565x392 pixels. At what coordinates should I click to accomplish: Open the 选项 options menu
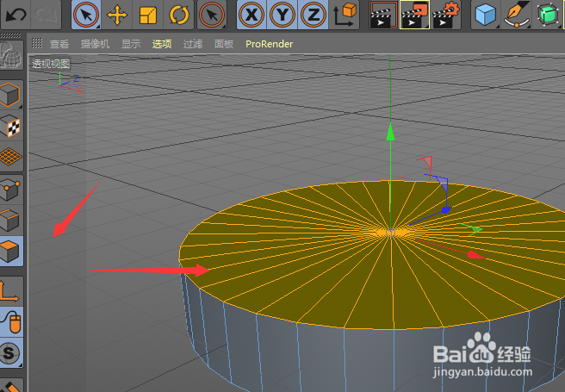click(162, 44)
